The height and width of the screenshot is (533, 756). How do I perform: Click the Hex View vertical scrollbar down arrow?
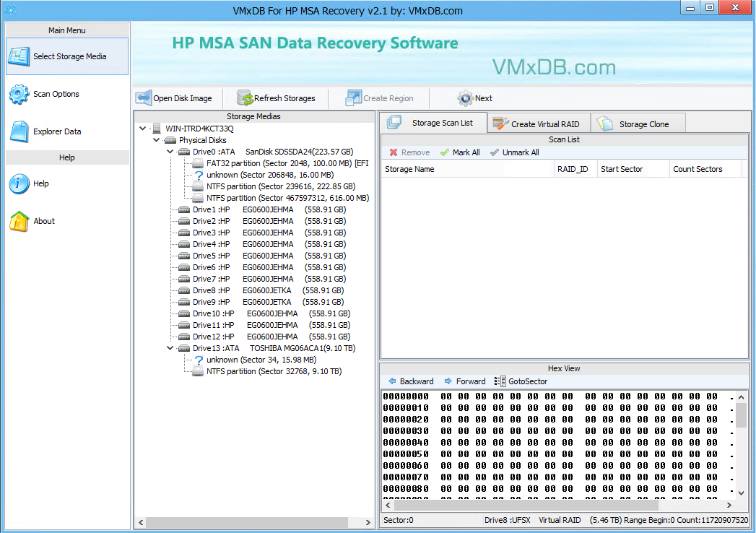[x=742, y=493]
